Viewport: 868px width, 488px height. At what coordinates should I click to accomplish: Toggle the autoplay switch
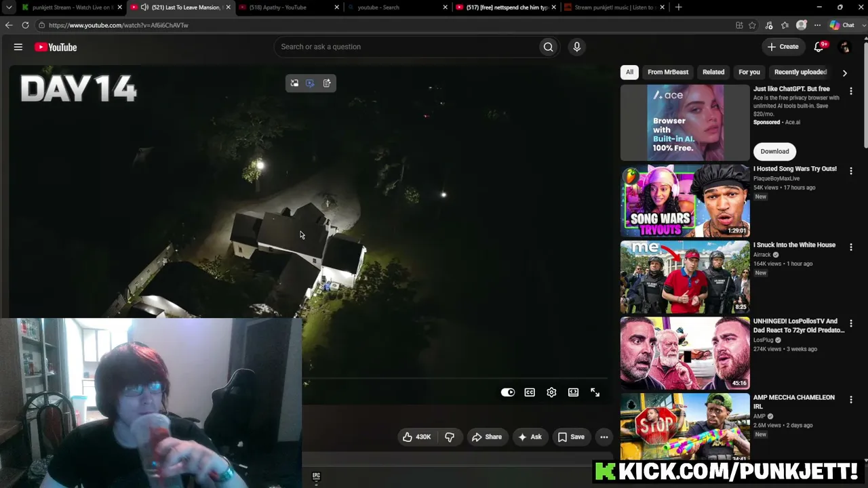508,392
